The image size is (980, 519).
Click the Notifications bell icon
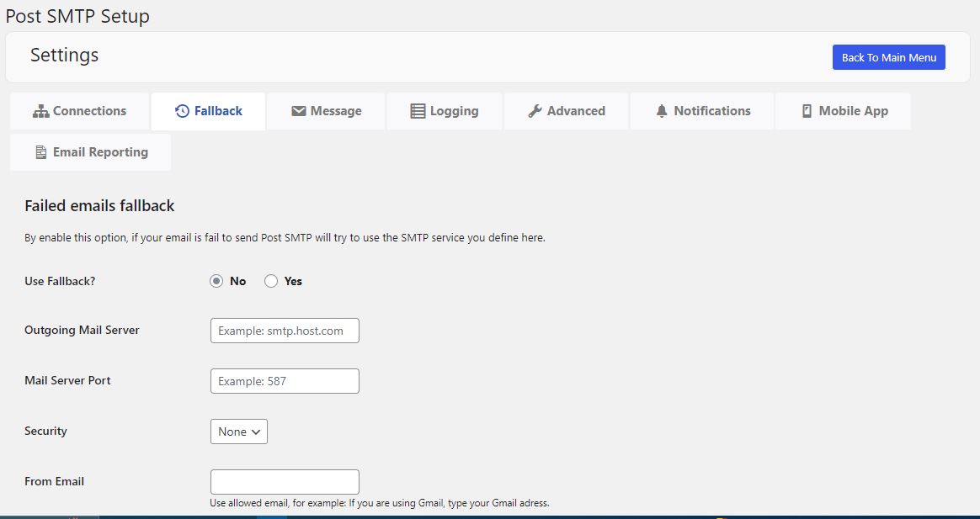pyautogui.click(x=662, y=111)
